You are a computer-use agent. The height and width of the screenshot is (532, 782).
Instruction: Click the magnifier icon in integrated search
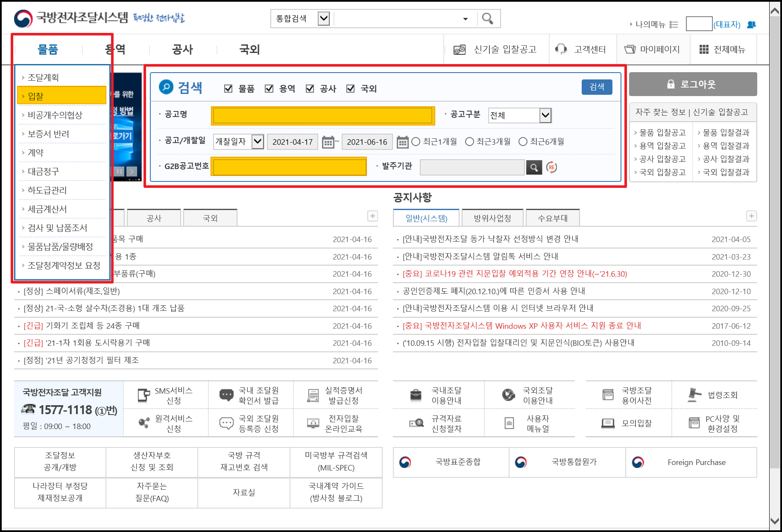[488, 18]
